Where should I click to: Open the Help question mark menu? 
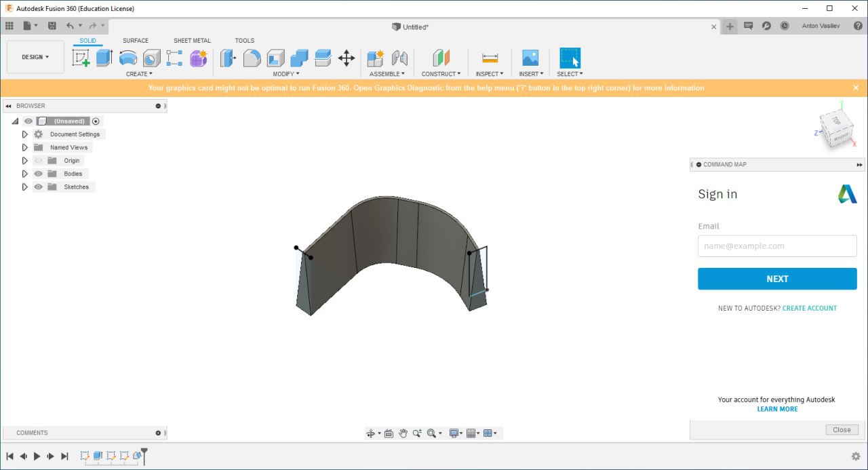click(858, 26)
